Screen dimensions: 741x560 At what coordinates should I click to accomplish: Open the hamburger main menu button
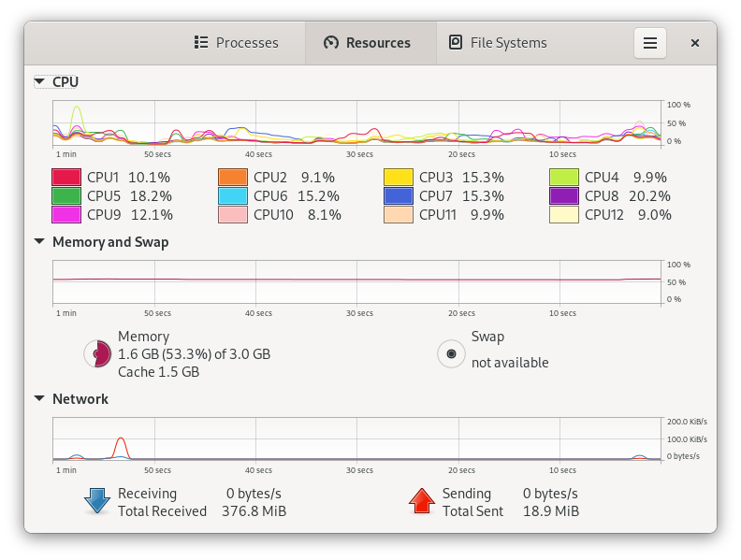[x=650, y=43]
